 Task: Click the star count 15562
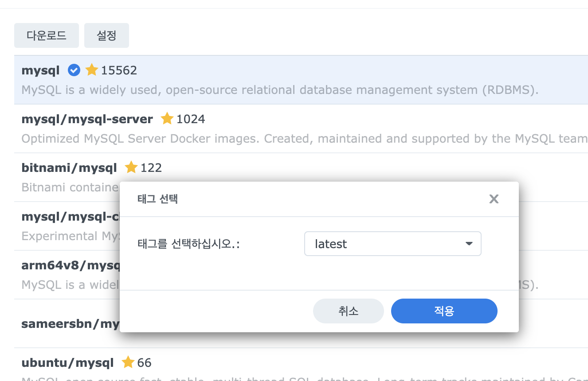click(x=119, y=70)
